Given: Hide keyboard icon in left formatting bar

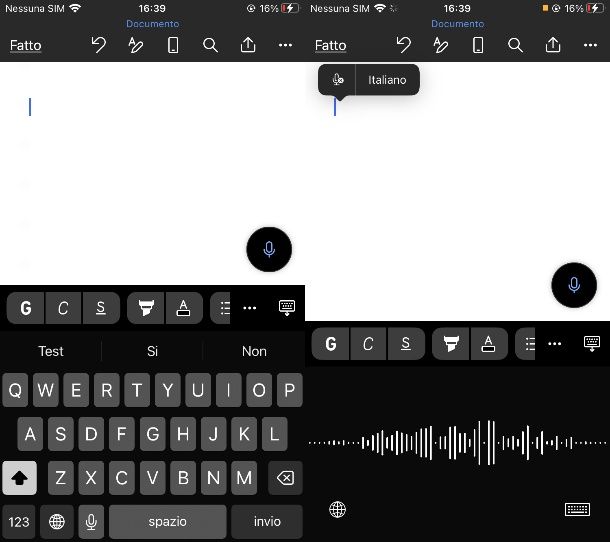Looking at the screenshot, I should [x=287, y=308].
